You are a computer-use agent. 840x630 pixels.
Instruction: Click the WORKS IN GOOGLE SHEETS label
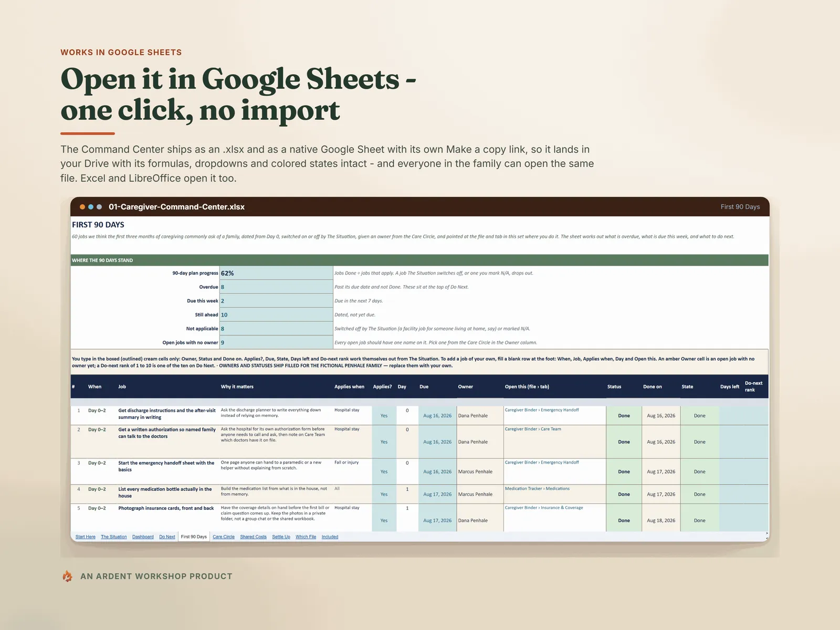pyautogui.click(x=121, y=52)
